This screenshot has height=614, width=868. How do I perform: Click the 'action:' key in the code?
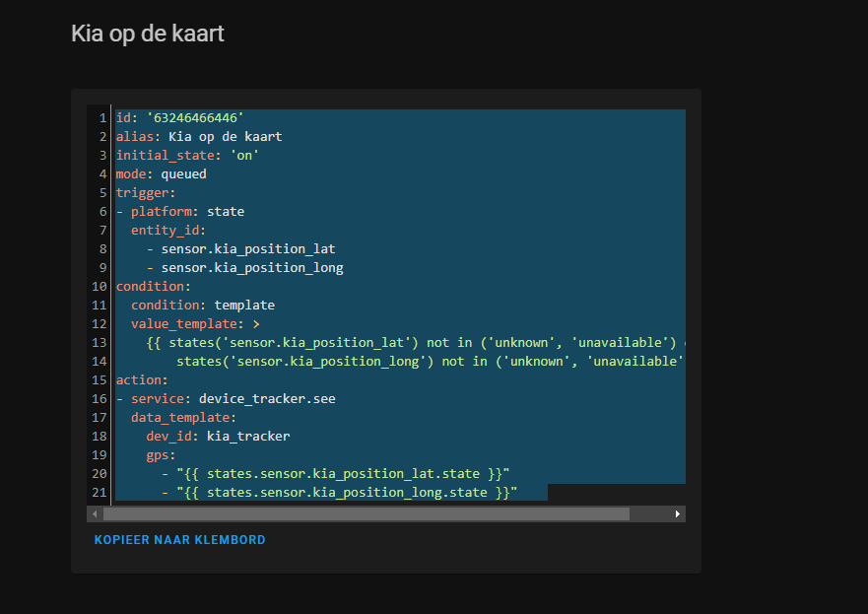pyautogui.click(x=142, y=380)
